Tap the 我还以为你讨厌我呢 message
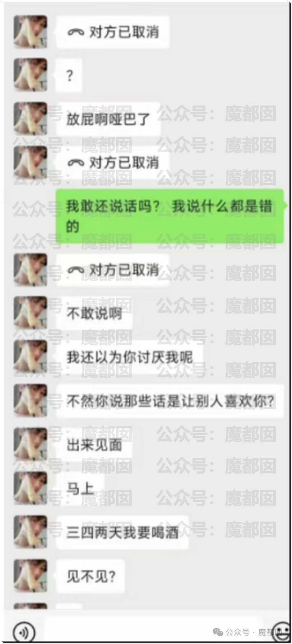 [130, 357]
